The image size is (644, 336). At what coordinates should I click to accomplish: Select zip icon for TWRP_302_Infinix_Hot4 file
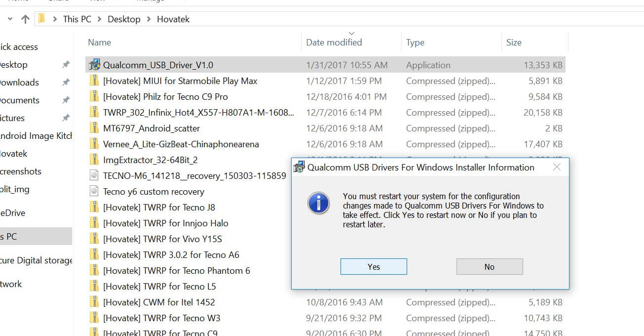pyautogui.click(x=94, y=112)
